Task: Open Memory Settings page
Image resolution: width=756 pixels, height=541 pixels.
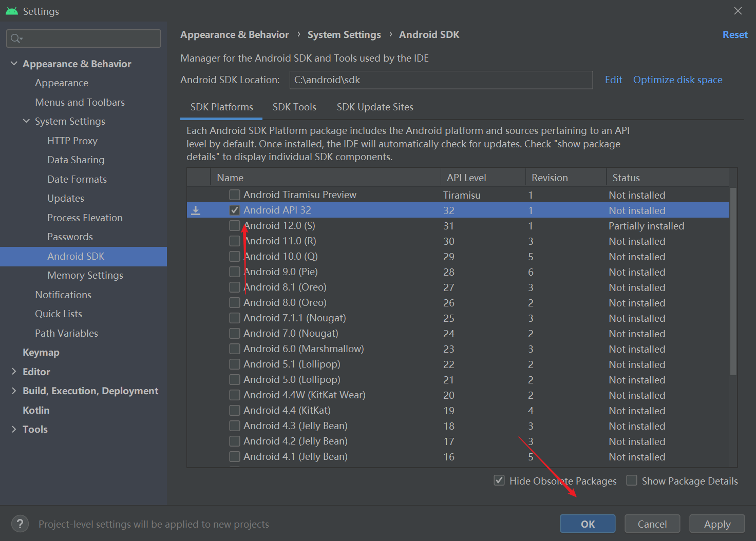Action: coord(85,275)
